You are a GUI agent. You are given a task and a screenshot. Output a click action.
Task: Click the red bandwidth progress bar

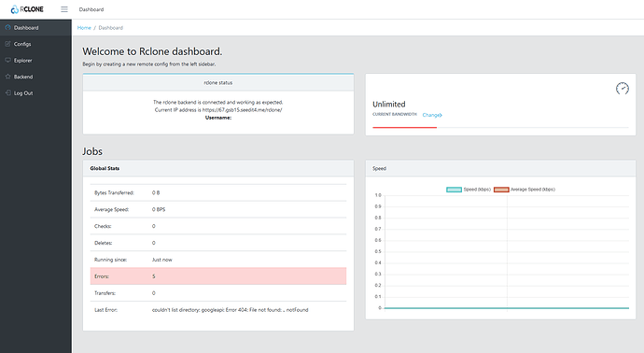coord(404,127)
